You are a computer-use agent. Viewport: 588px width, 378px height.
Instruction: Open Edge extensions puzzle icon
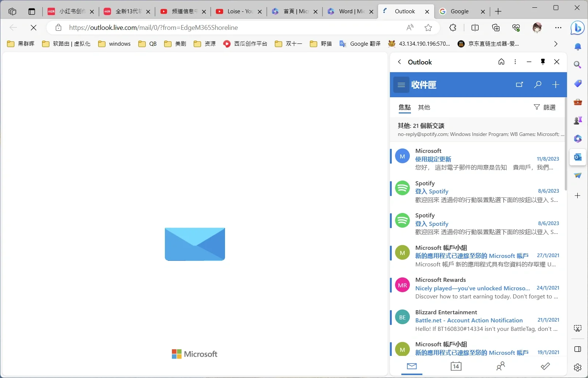453,27
